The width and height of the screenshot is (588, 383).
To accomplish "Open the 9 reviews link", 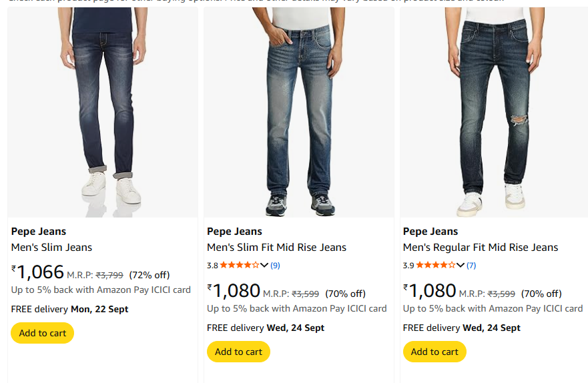I will coord(275,265).
